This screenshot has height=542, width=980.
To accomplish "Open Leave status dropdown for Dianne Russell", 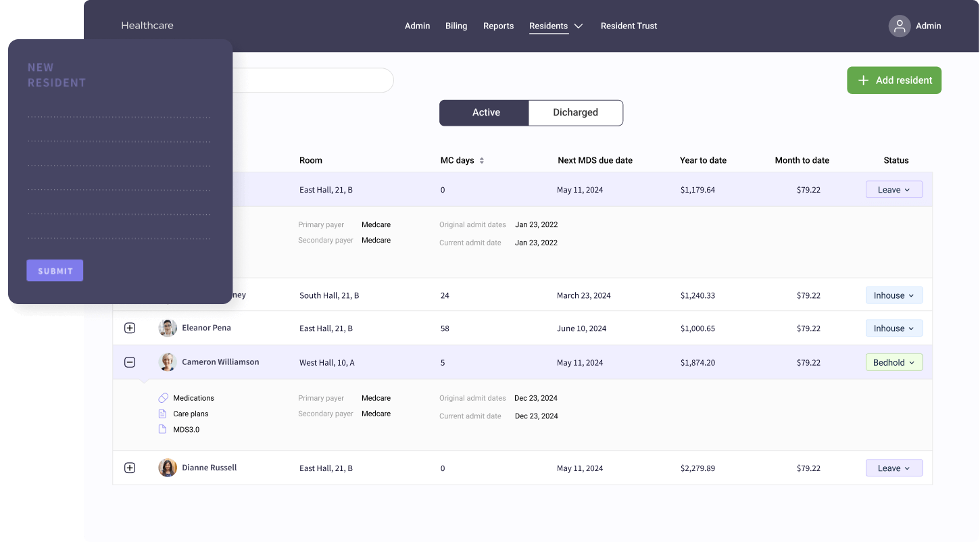I will pyautogui.click(x=893, y=468).
